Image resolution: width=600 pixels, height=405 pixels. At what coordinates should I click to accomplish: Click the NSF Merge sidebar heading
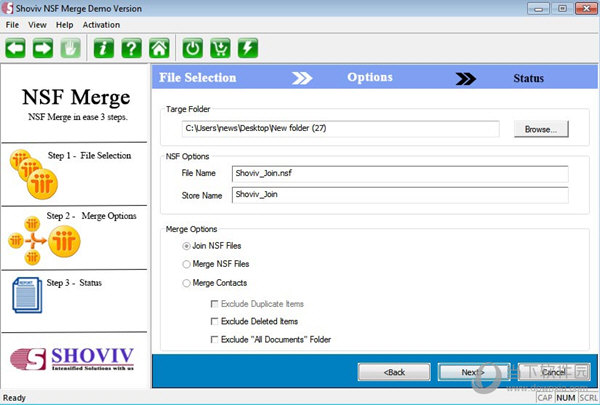(x=76, y=97)
